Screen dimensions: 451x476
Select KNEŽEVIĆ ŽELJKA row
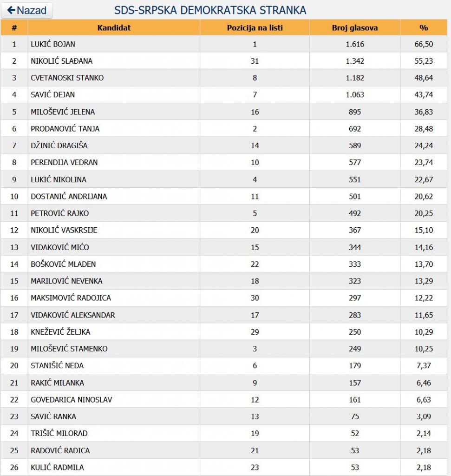pos(224,332)
